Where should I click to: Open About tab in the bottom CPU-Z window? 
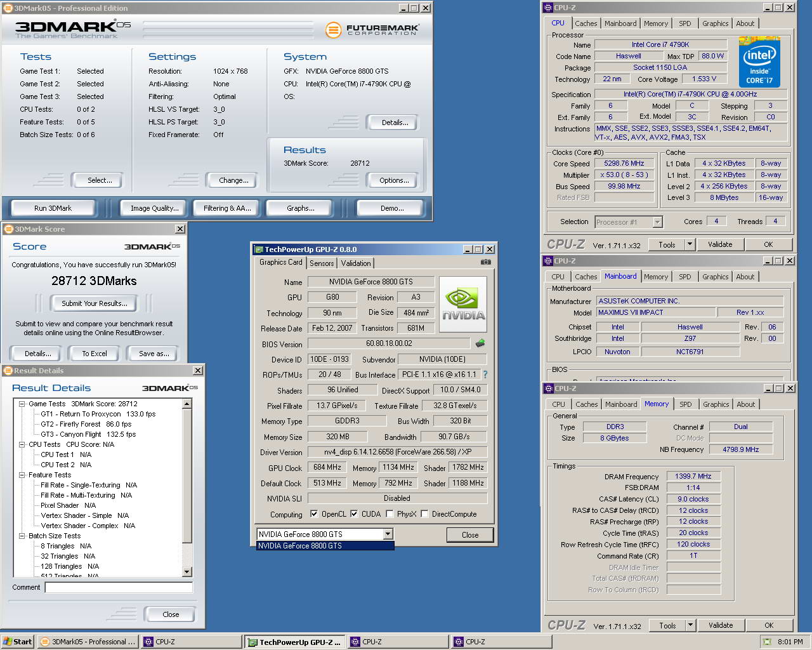746,404
